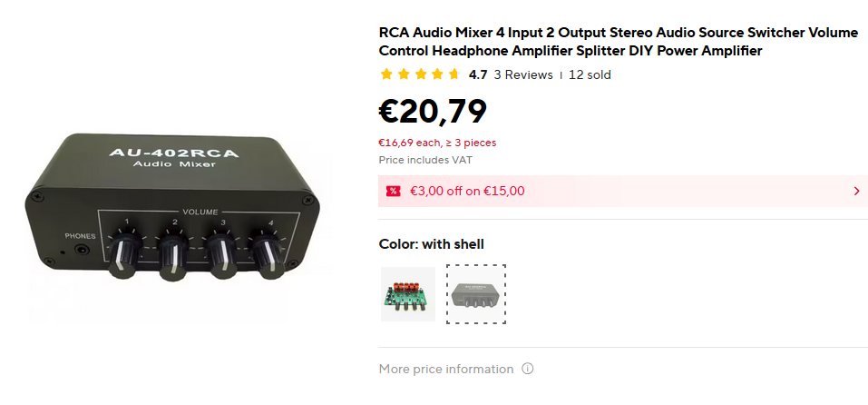Click the '€16,69 each, ≥ 3 pieces' bulk offer

click(x=437, y=143)
